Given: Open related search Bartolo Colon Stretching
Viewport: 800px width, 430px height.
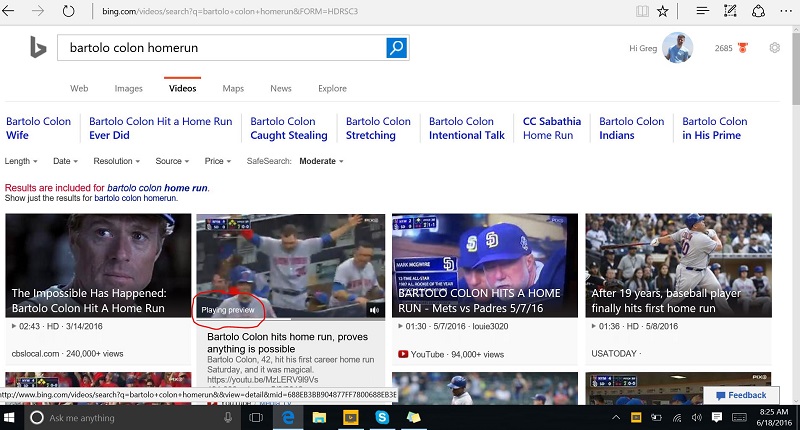Looking at the screenshot, I should click(x=378, y=128).
